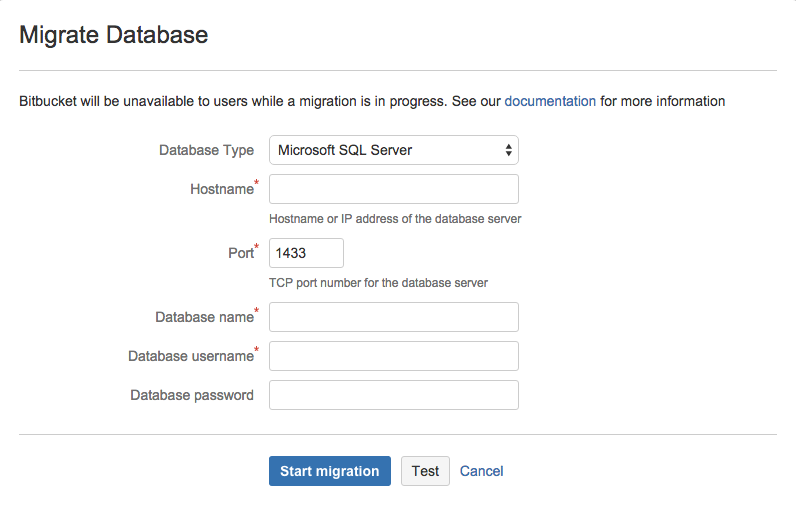Click the Migrate Database page heading
Image resolution: width=796 pixels, height=509 pixels.
(114, 35)
